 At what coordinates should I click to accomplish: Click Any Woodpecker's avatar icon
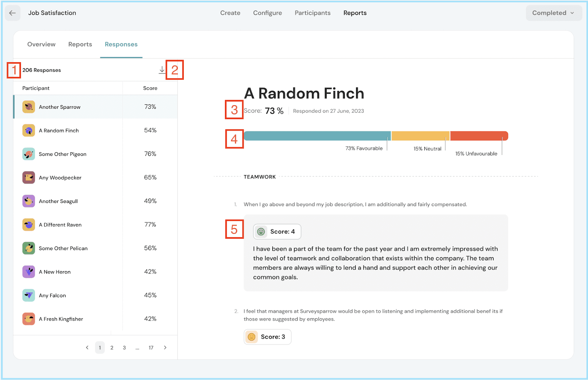tap(29, 178)
